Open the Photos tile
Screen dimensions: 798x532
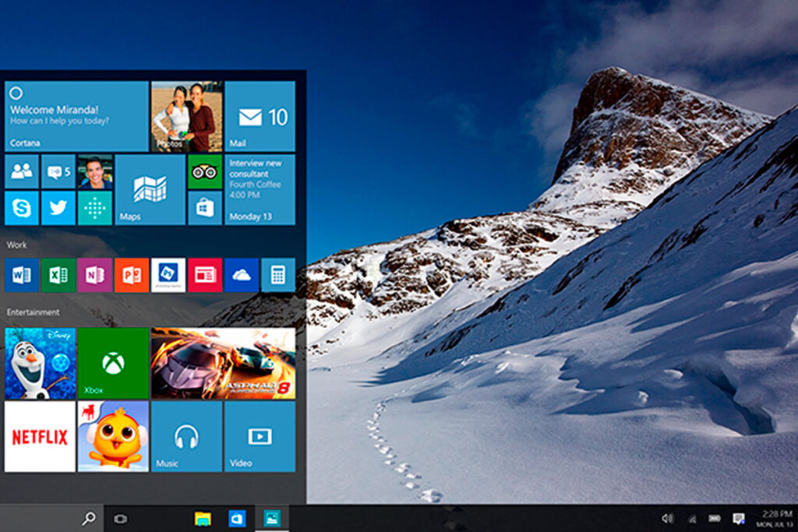(187, 117)
